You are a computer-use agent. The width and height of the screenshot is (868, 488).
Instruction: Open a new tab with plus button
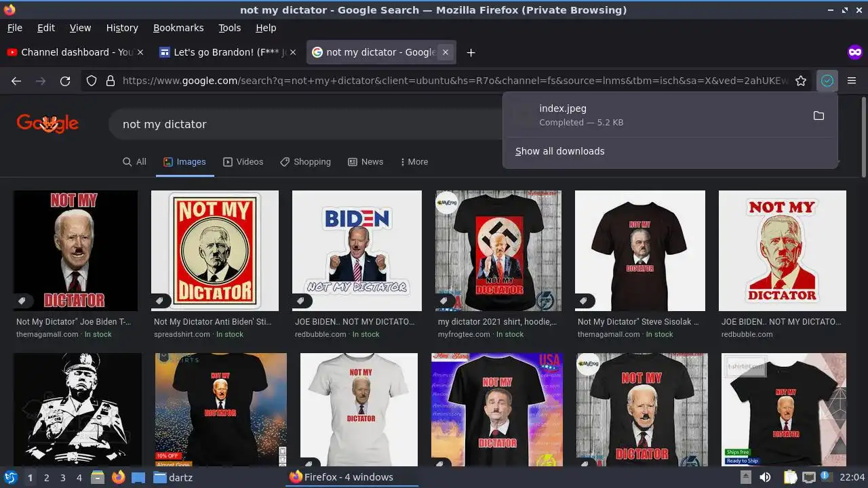(x=471, y=52)
